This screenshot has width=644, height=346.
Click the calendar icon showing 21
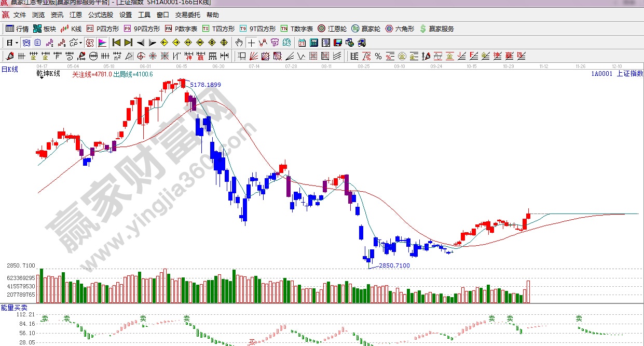tap(302, 43)
